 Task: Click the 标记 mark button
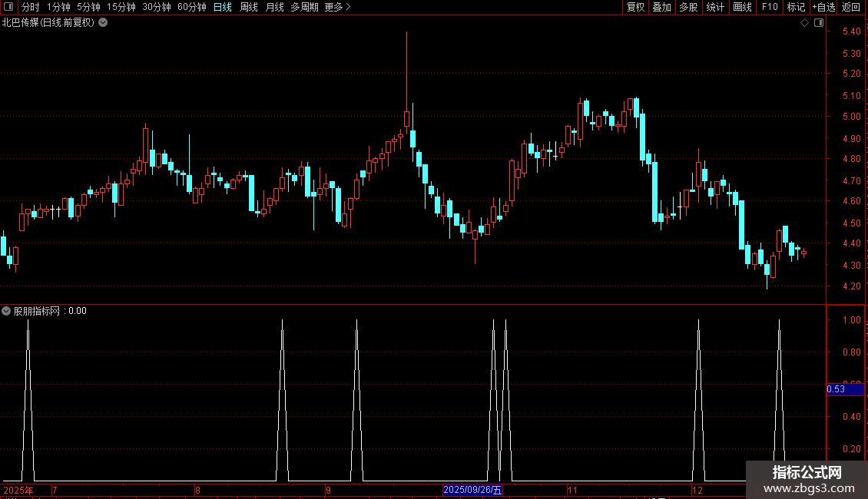point(796,7)
